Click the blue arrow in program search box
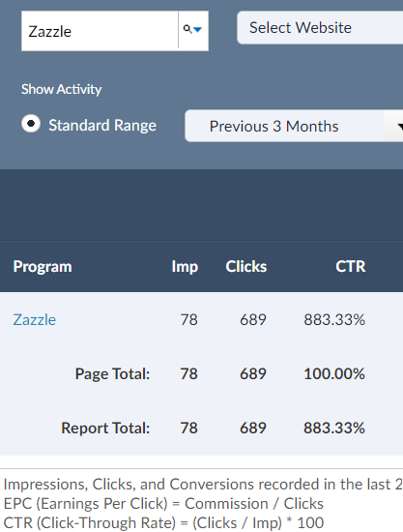 tap(198, 30)
